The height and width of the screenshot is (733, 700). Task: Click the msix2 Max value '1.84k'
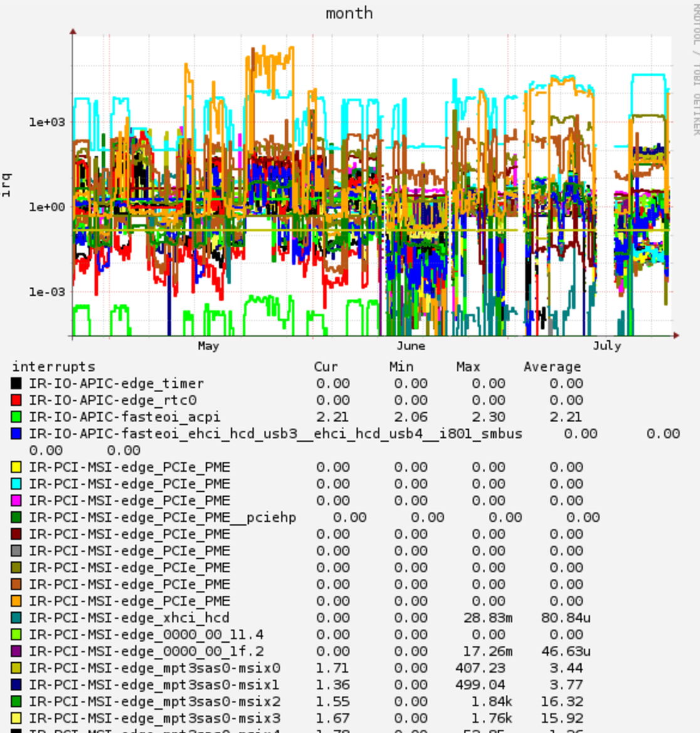click(x=492, y=701)
